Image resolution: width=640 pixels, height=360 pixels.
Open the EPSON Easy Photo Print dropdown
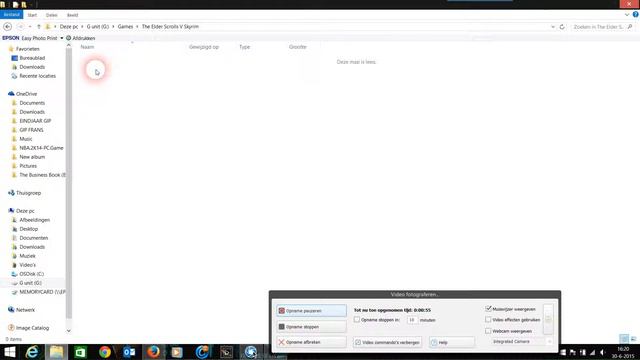tap(62, 38)
